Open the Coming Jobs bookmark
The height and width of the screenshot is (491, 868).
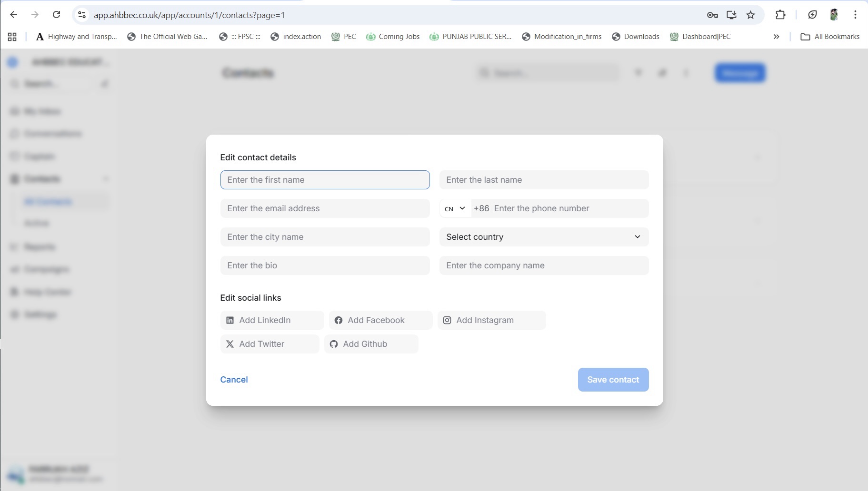393,37
